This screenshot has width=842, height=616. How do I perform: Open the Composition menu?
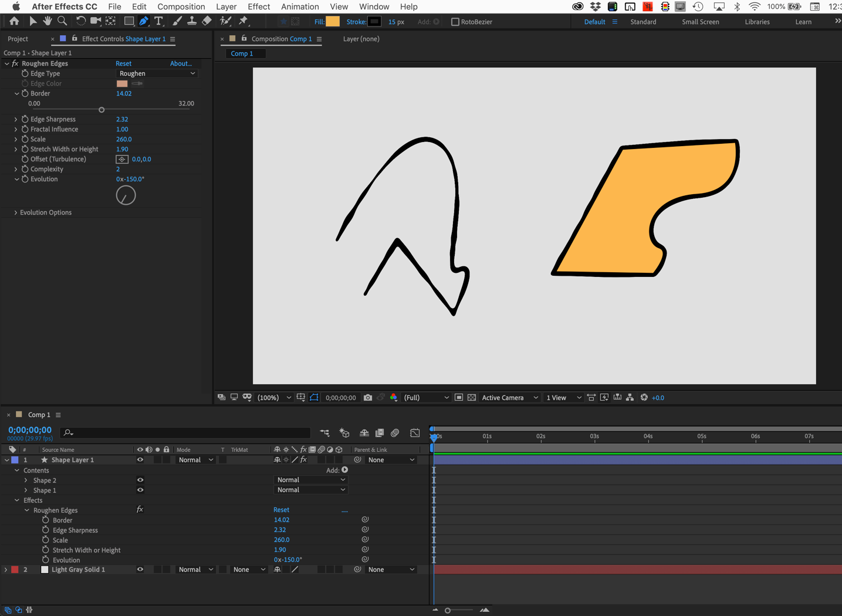tap(181, 6)
